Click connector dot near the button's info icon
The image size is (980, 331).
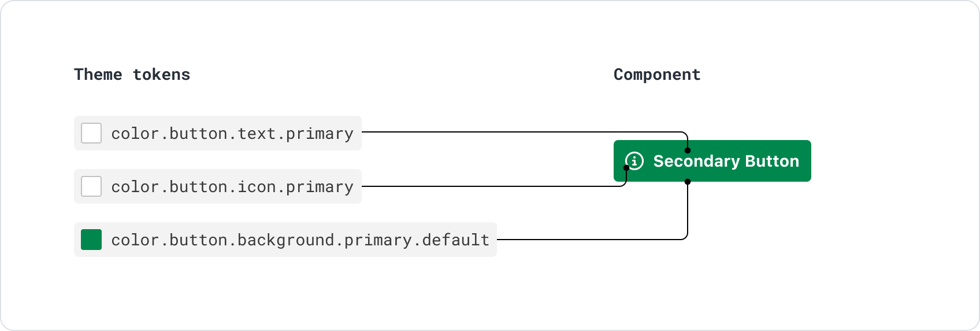coord(626,168)
